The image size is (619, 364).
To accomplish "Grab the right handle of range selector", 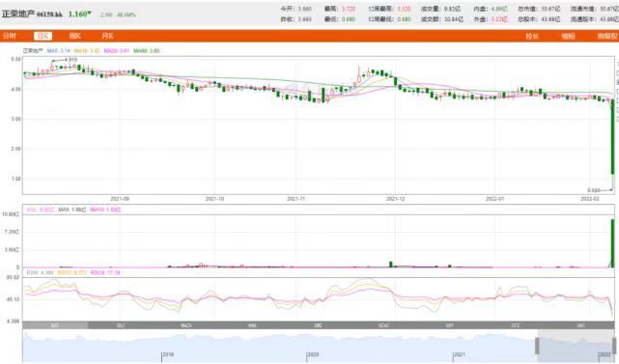I will (614, 346).
